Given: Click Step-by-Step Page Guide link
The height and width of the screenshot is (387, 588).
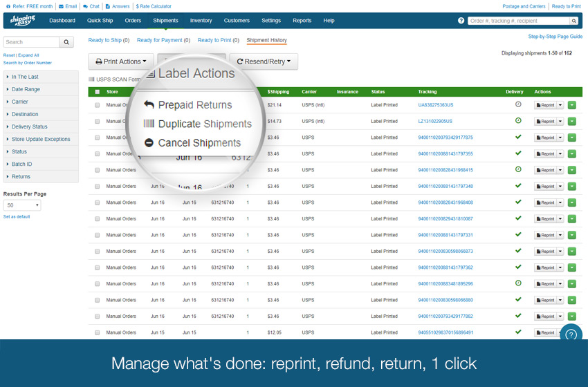Looking at the screenshot, I should 555,37.
